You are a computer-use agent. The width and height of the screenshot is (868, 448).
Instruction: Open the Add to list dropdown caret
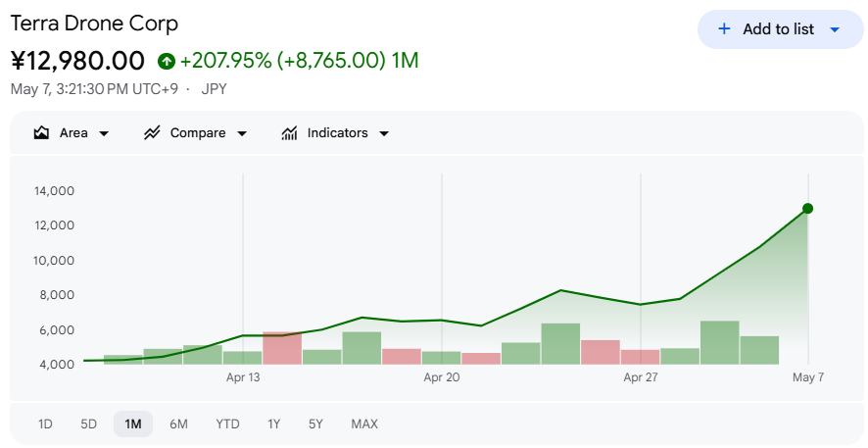pos(835,29)
